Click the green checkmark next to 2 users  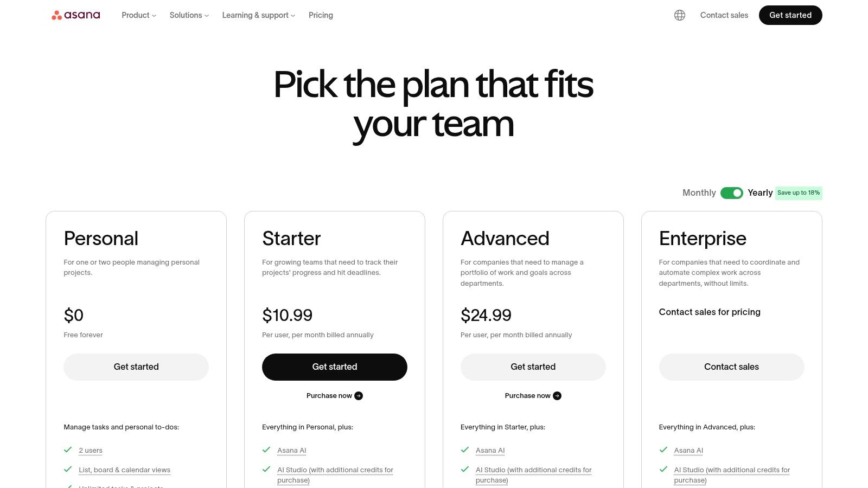coord(68,450)
